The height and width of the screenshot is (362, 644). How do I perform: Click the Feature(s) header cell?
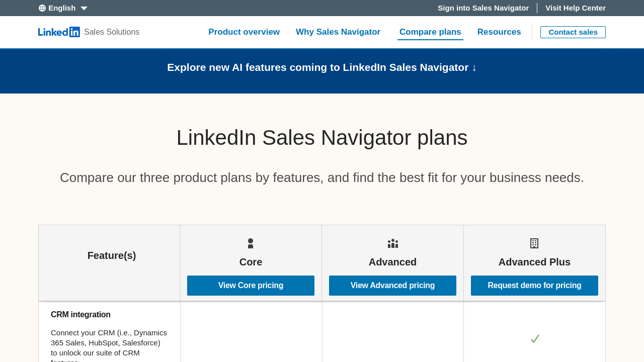coord(111,255)
